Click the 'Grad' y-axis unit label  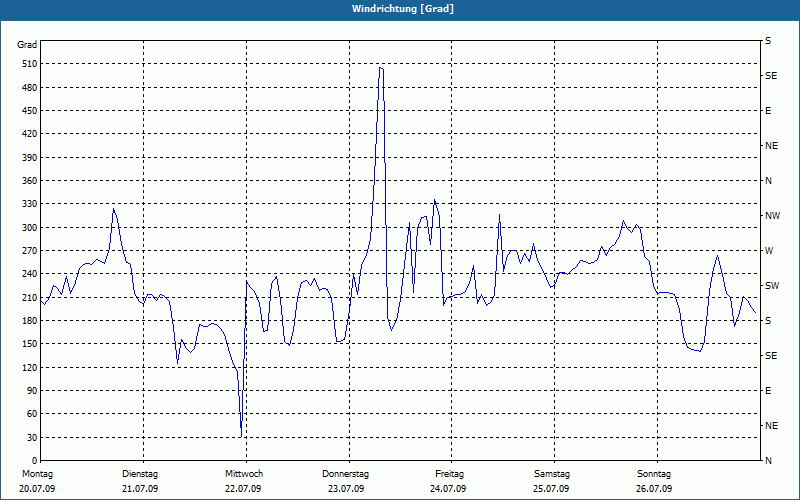coord(27,45)
